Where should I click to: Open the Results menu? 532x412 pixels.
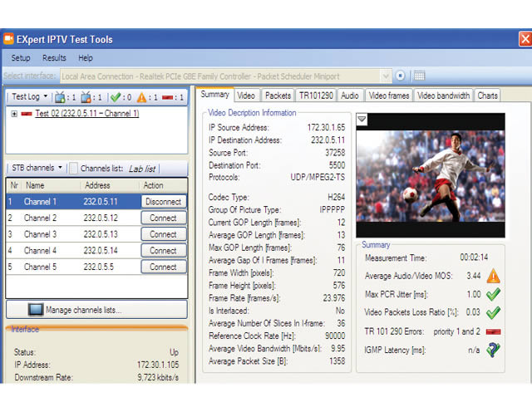[54, 58]
